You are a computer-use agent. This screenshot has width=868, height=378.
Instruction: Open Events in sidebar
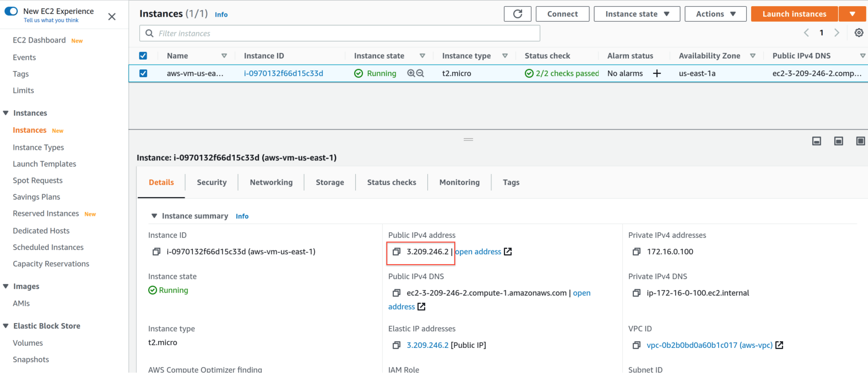pyautogui.click(x=24, y=57)
